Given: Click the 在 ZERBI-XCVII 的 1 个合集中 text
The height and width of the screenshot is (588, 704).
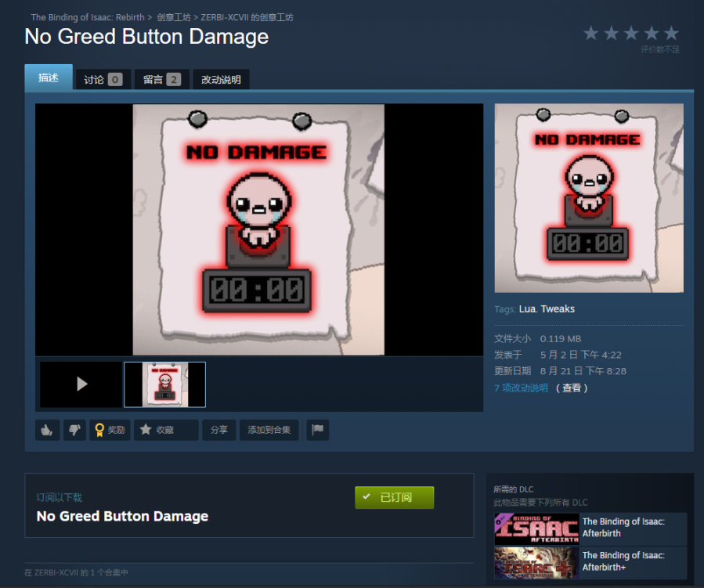Looking at the screenshot, I should click(x=76, y=572).
